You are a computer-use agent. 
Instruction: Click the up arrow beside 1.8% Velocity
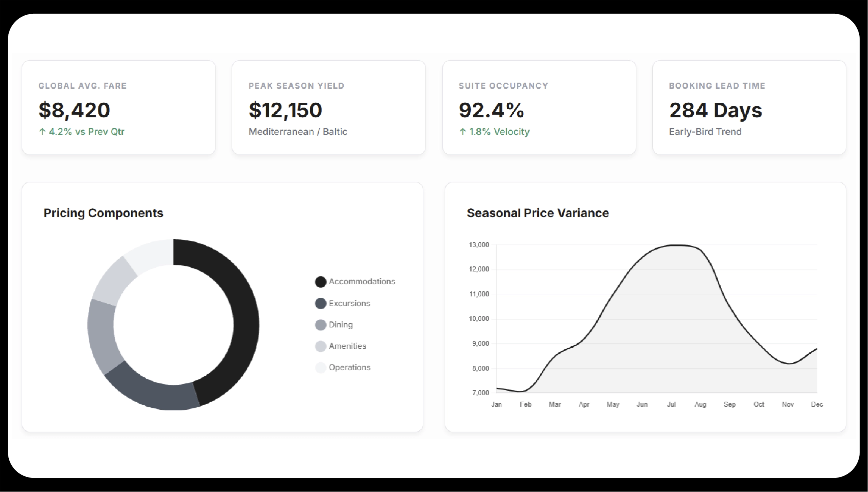[463, 132]
